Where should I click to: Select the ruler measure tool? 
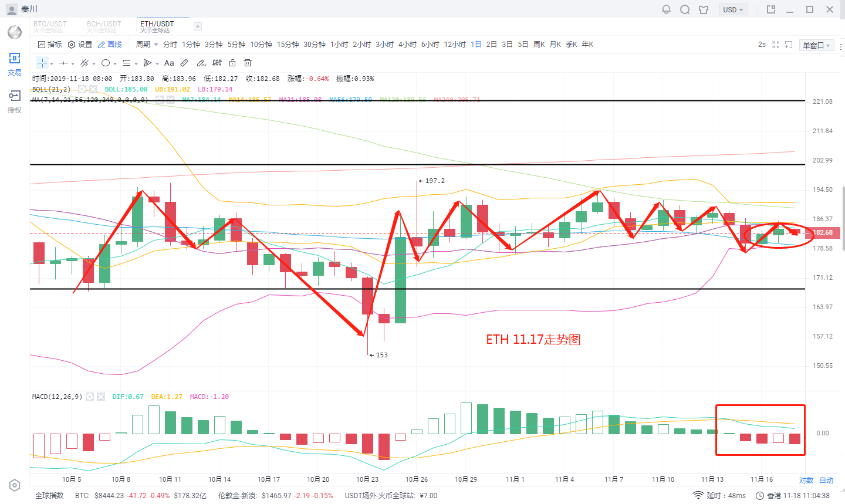click(184, 63)
